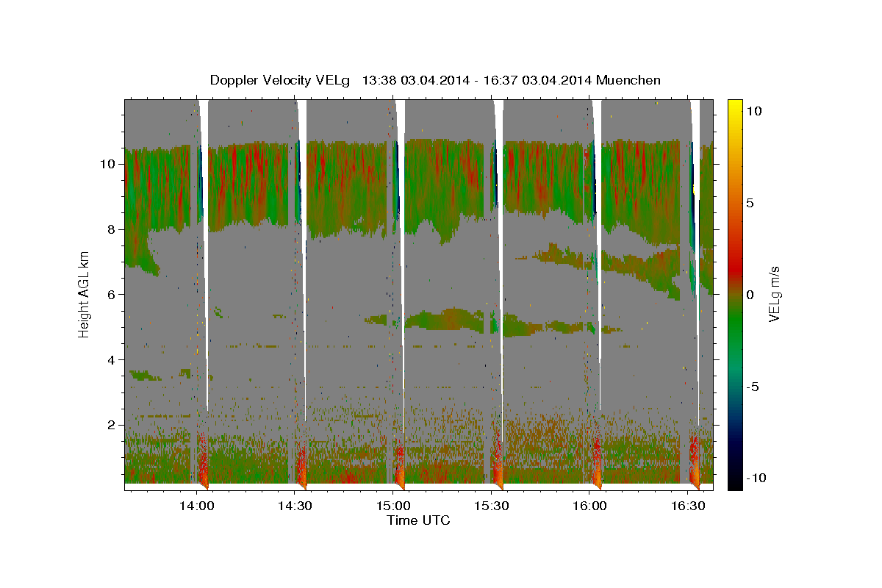Select the 16:00 time tick label
Viewport: 882px width, 588px height.
[x=589, y=506]
